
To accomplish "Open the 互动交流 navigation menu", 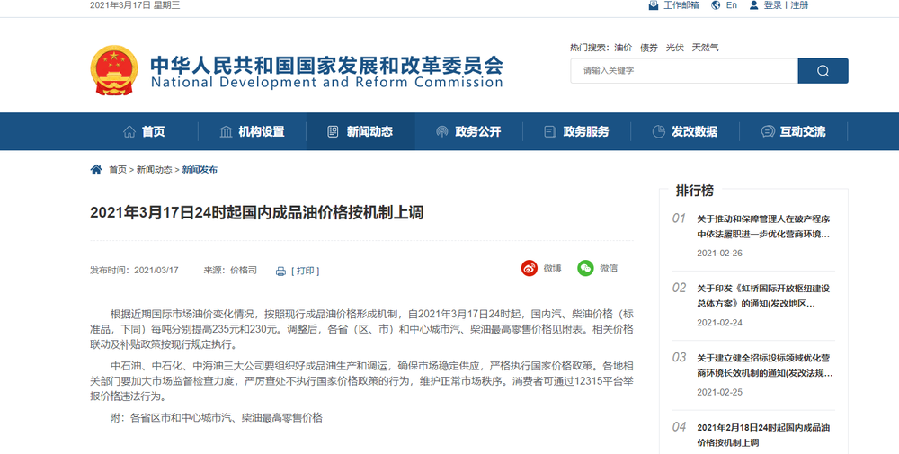I will (792, 132).
